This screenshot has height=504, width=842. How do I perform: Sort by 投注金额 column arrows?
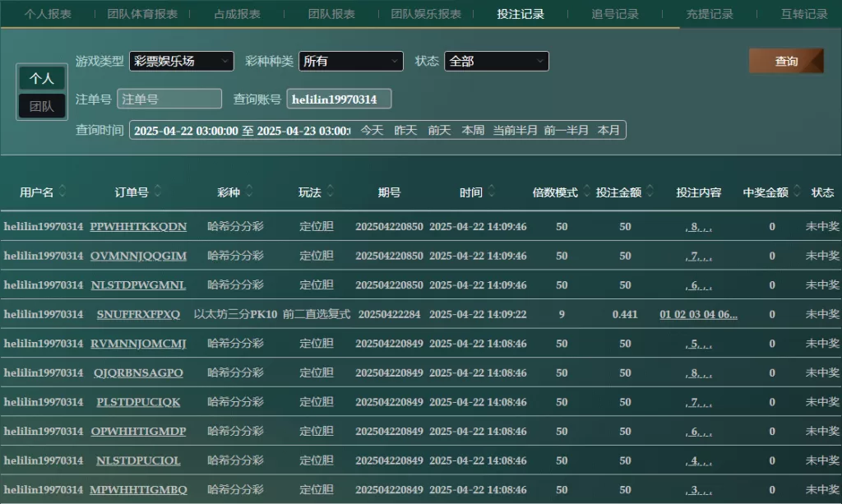tap(650, 191)
